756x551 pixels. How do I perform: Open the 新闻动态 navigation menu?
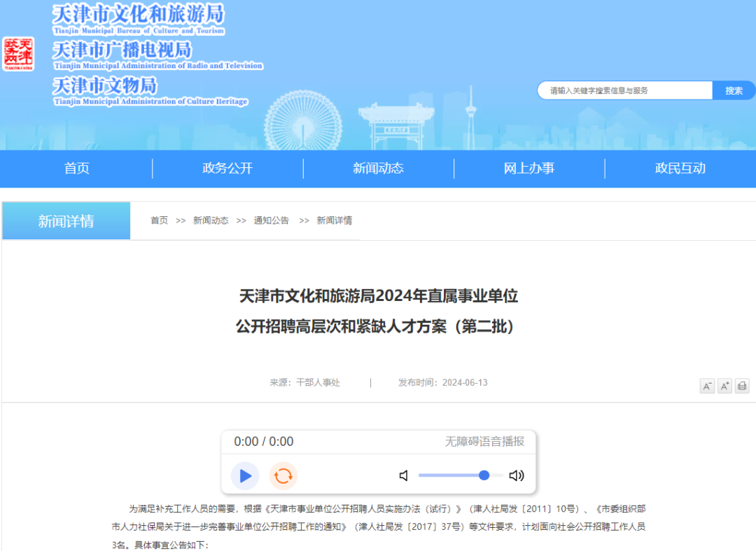378,168
